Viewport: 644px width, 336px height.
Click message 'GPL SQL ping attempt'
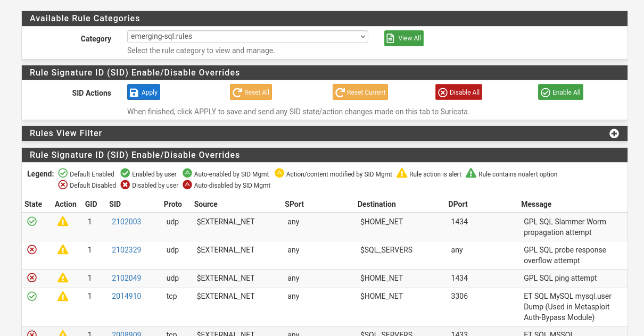click(560, 278)
